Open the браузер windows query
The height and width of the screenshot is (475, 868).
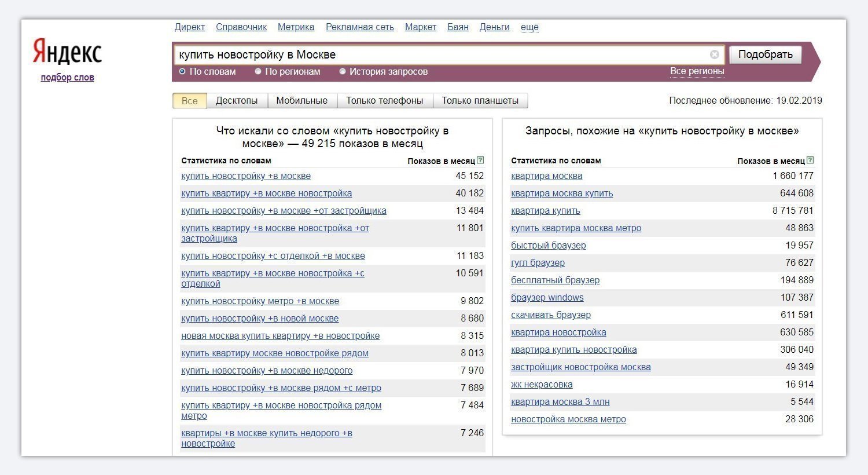tap(547, 298)
